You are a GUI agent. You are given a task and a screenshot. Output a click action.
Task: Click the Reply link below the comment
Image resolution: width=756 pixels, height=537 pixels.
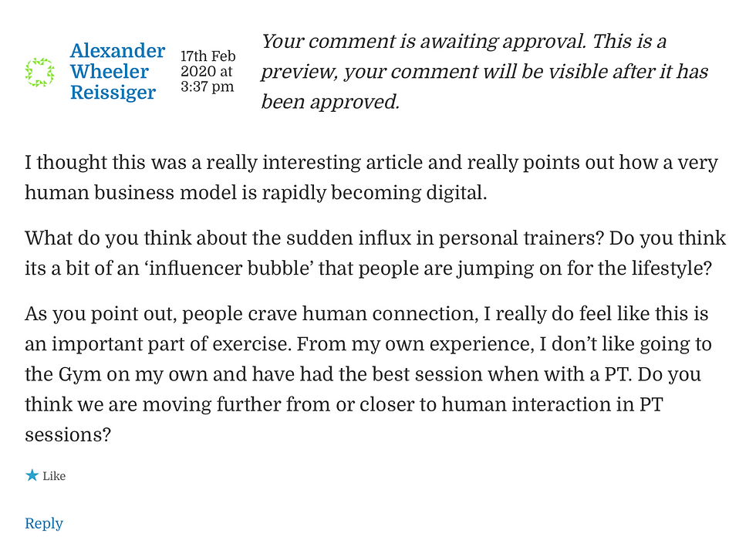tap(44, 523)
